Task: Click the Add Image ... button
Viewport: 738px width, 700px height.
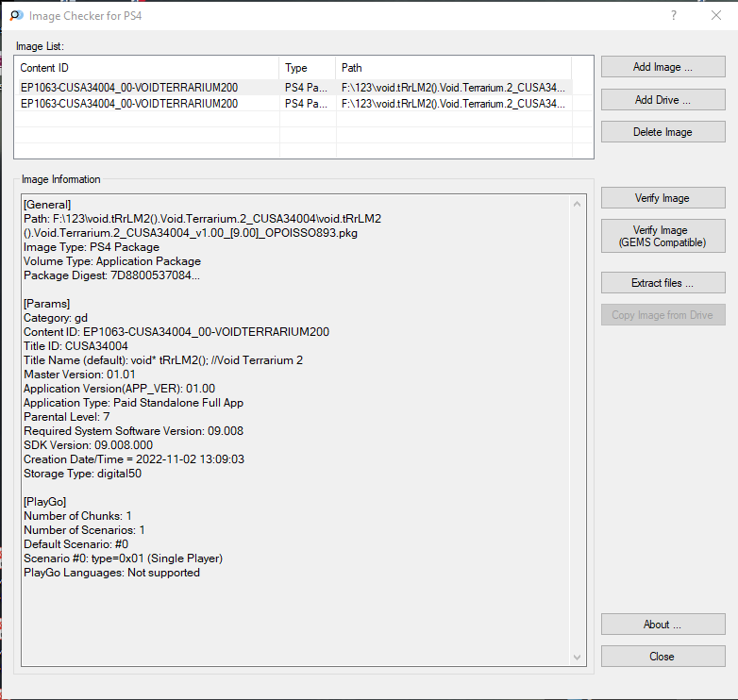Action: tap(663, 67)
